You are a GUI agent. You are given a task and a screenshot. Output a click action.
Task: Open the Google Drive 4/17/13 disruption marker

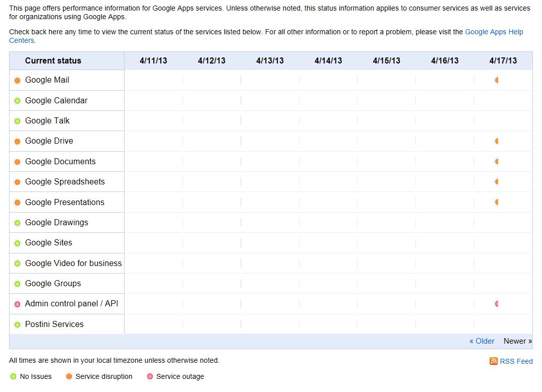click(497, 141)
